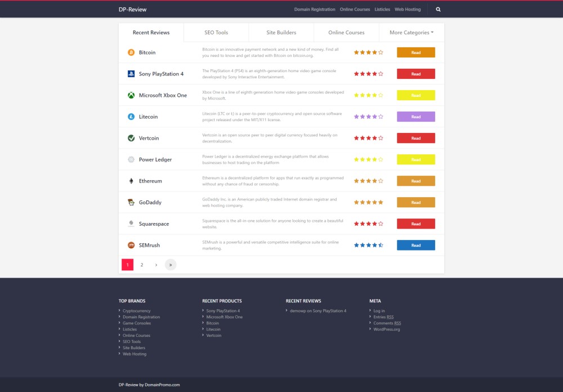The height and width of the screenshot is (392, 563).
Task: Expand the More Categories dropdown
Action: click(x=412, y=32)
